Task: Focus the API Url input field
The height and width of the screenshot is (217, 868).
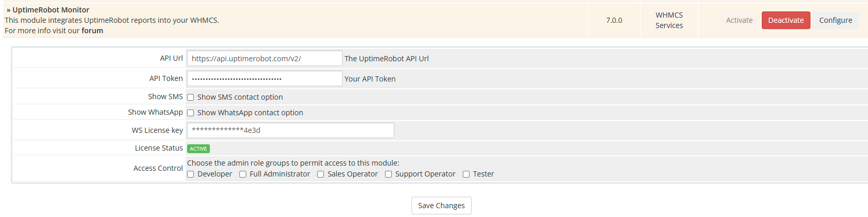Action: coord(264,58)
